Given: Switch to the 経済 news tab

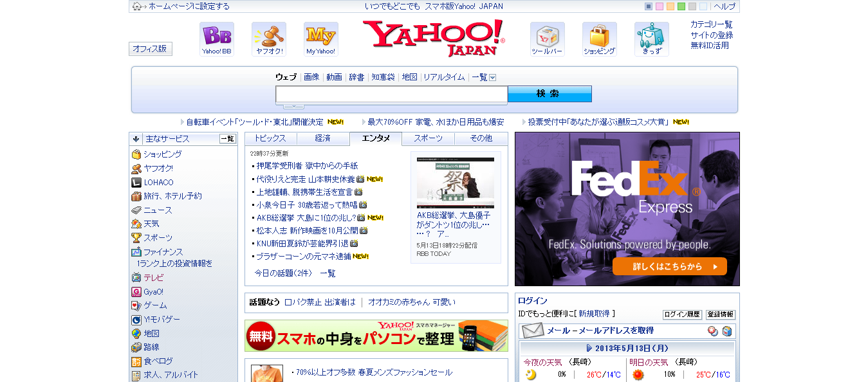Looking at the screenshot, I should (x=323, y=139).
